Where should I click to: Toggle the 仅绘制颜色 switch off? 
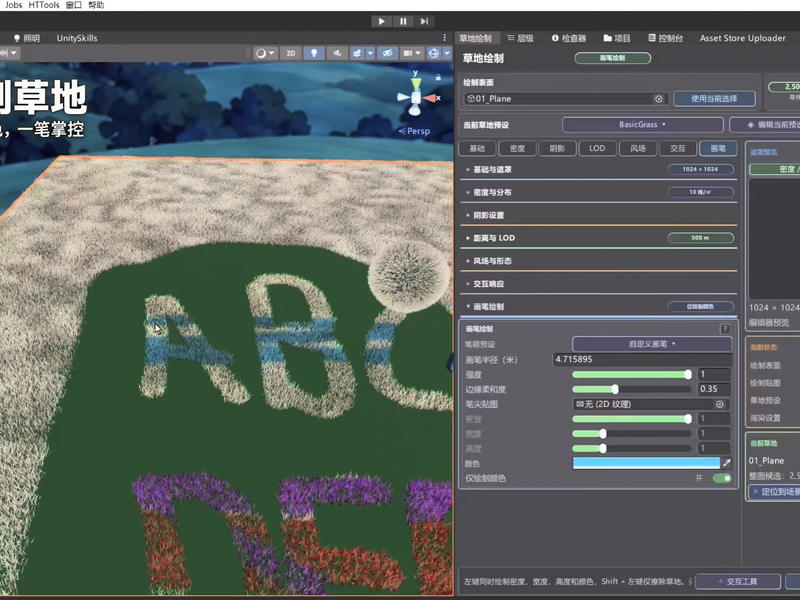[x=721, y=478]
